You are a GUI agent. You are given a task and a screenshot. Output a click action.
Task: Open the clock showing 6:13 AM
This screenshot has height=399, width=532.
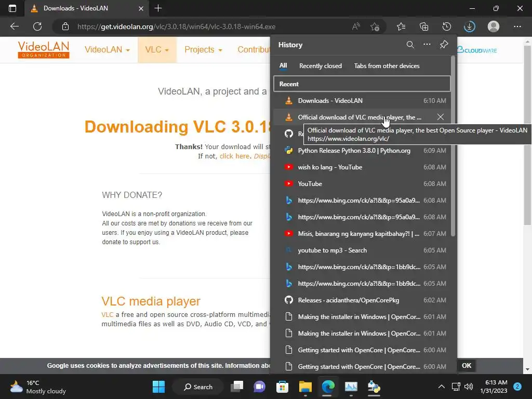point(494,387)
